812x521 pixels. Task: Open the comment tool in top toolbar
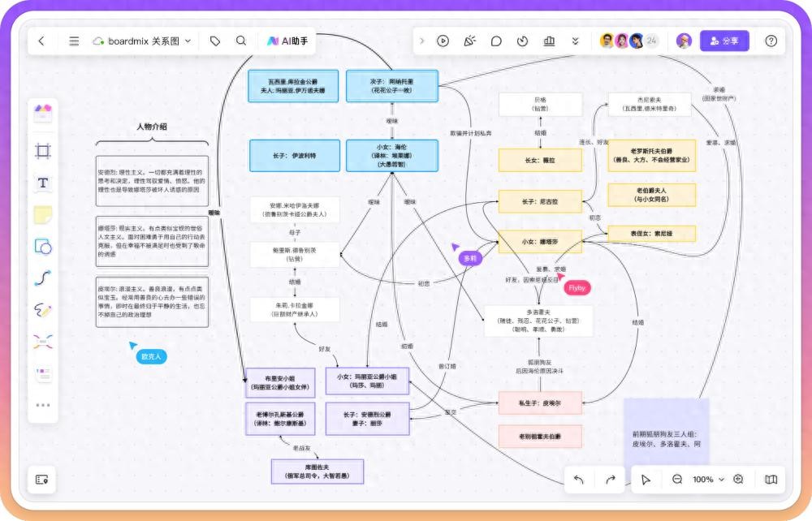(496, 41)
